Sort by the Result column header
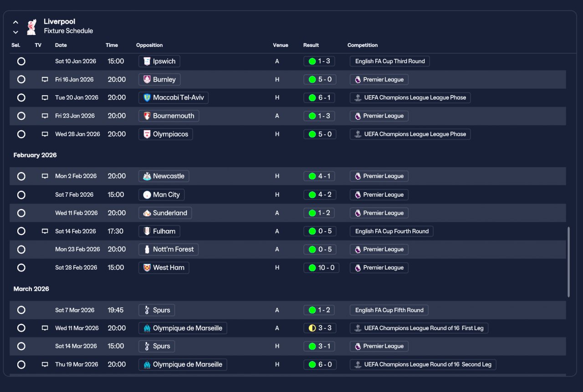583x392 pixels. pyautogui.click(x=311, y=45)
